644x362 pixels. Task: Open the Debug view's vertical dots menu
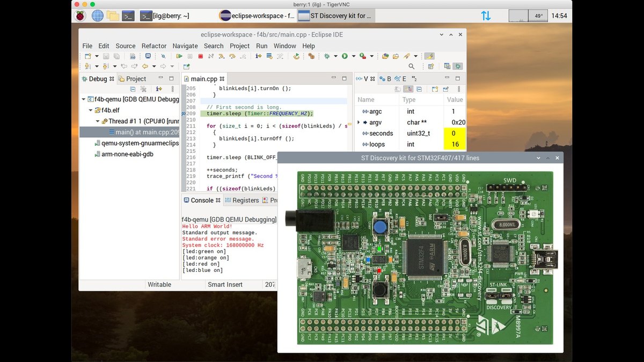click(172, 89)
